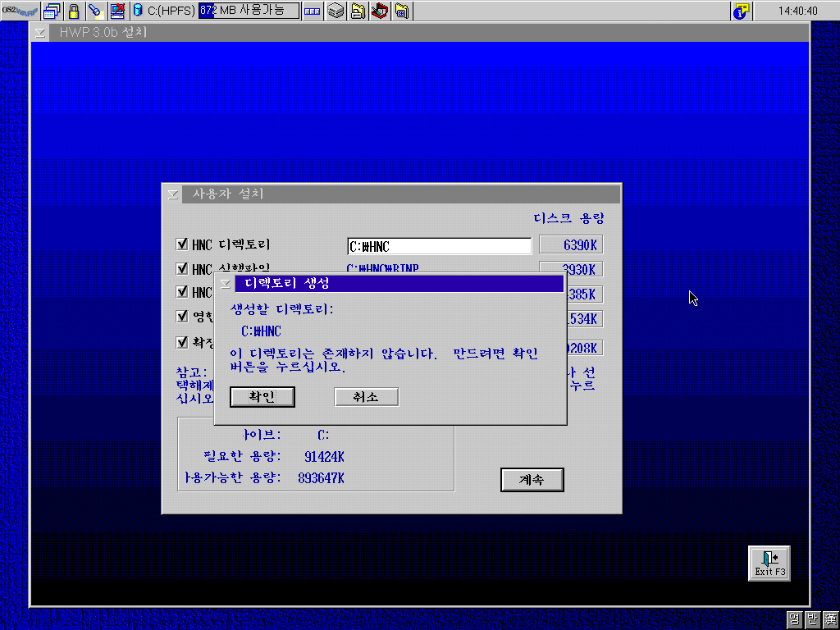
Task: Open the red toolbox icon
Action: click(x=380, y=11)
